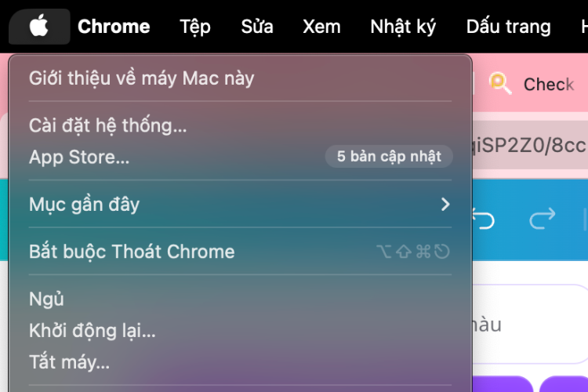Select Ngủ to sleep the Mac
Screen dimensions: 588x392
coord(240,299)
